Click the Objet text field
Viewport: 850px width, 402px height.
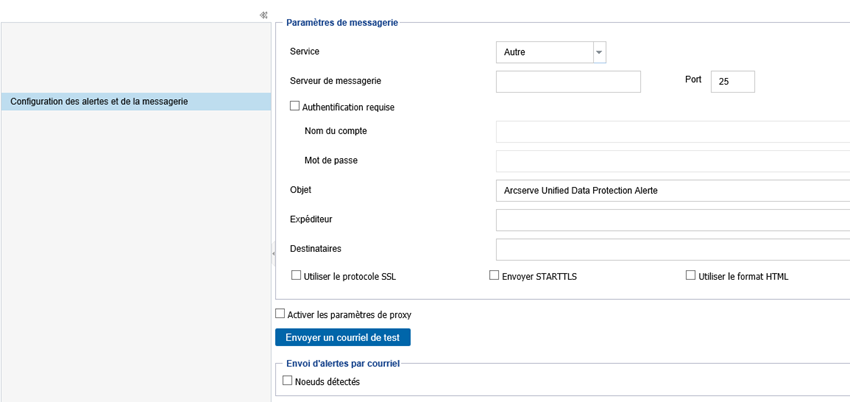(673, 191)
